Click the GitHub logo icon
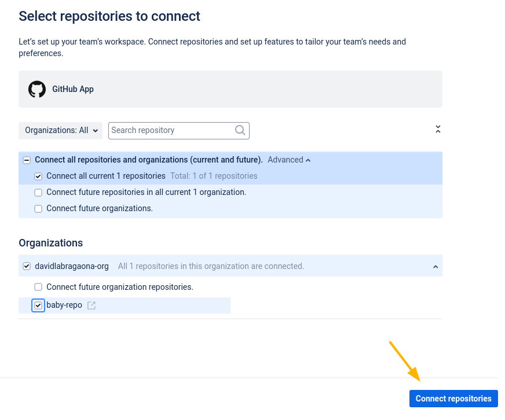Screen dimensions: 505x420 coord(37,89)
